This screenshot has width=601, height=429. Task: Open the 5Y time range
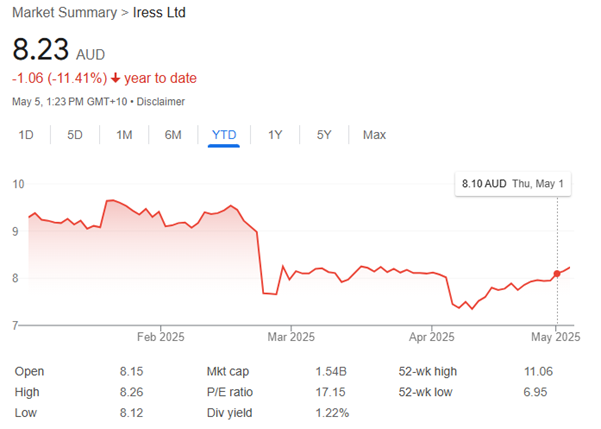coord(324,135)
